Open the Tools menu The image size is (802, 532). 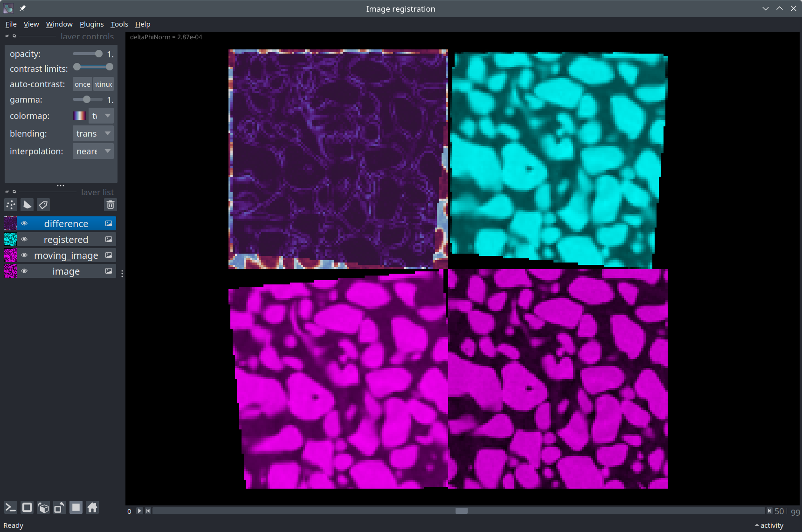(x=119, y=24)
